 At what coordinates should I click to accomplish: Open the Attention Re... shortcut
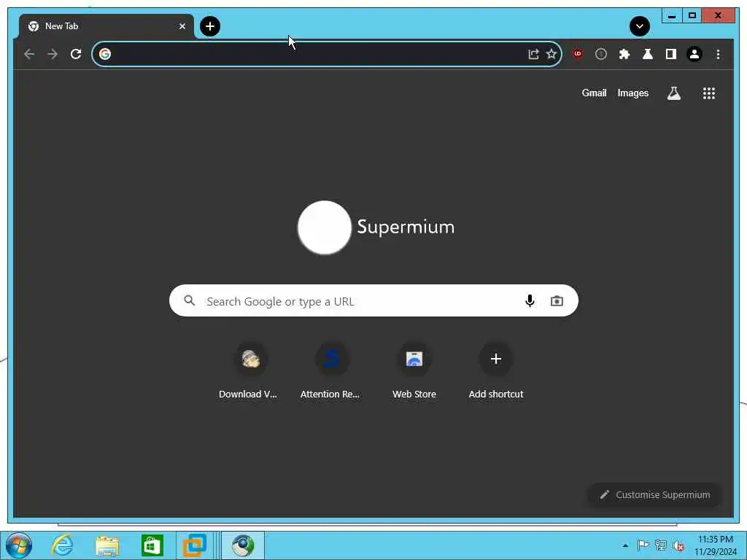tap(330, 371)
